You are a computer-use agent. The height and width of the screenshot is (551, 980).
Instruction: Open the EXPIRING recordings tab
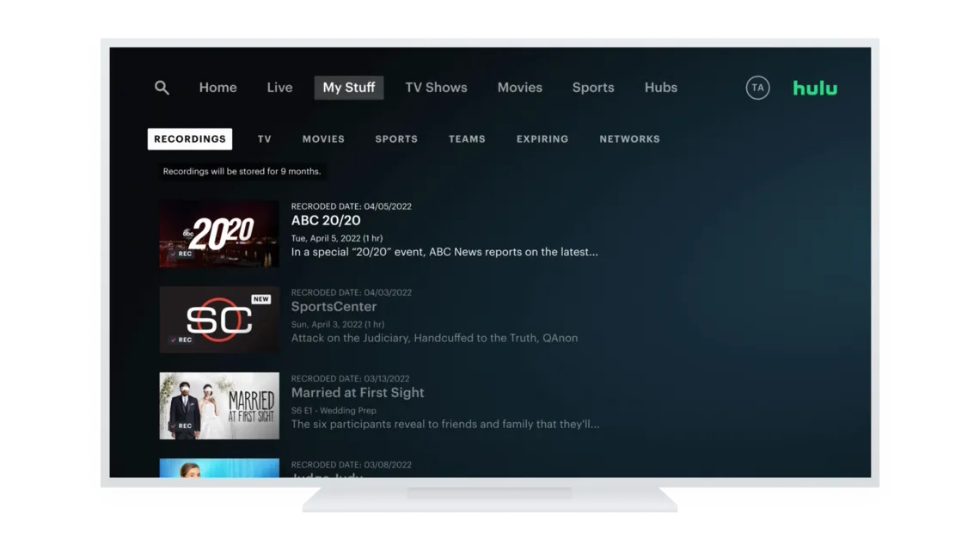tap(542, 138)
